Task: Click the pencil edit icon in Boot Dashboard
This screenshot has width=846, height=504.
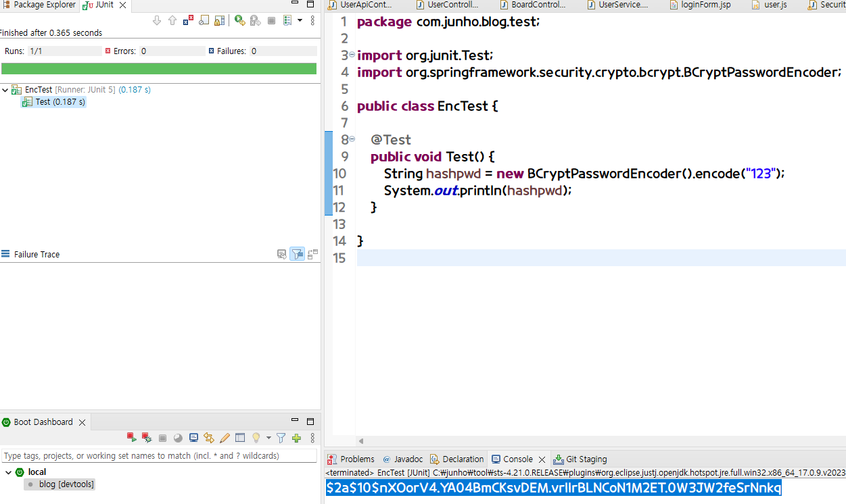Action: [x=225, y=438]
